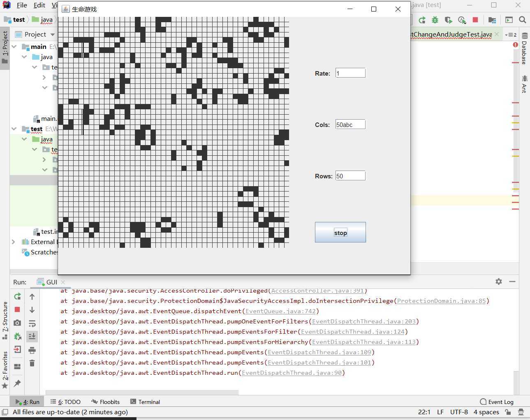Click the stop button in game window
Viewport: 530px width, 420px height.
click(x=340, y=232)
